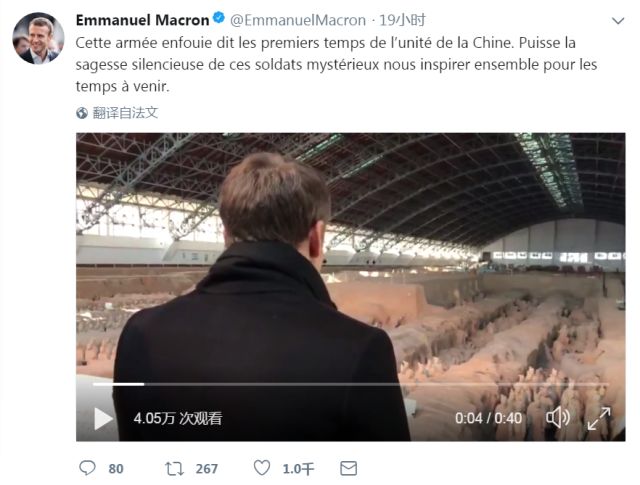Click the 翻译自法文 translation link
Image resolution: width=640 pixels, height=485 pixels.
[125, 113]
